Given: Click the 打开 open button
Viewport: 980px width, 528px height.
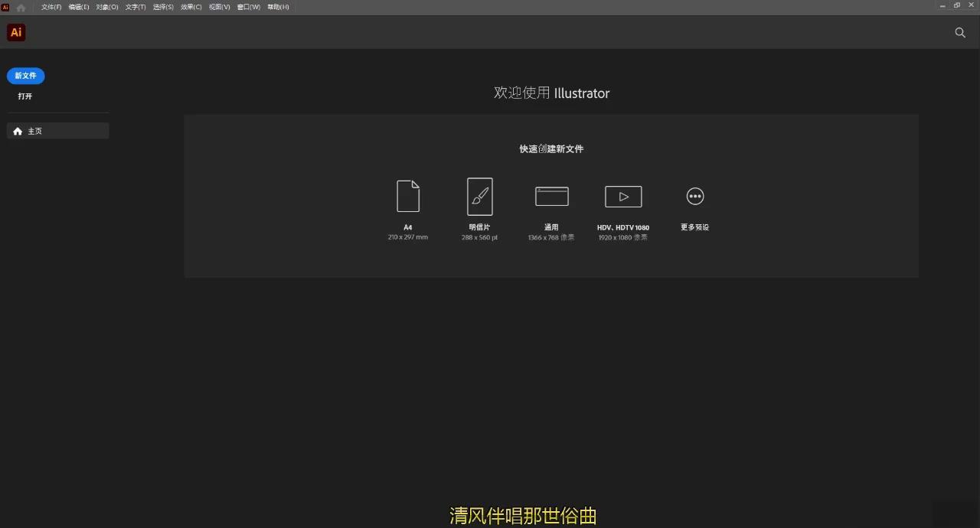Looking at the screenshot, I should tap(25, 96).
